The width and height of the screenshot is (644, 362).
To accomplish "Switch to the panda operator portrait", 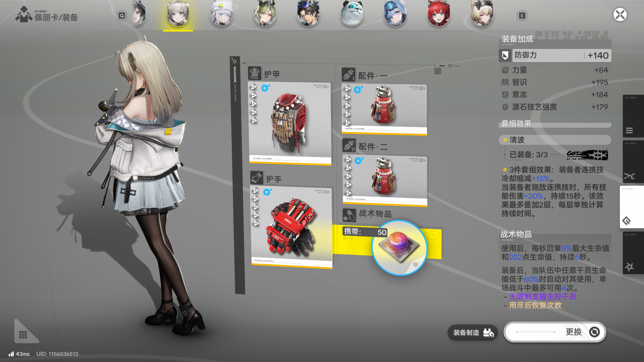I will 352,14.
